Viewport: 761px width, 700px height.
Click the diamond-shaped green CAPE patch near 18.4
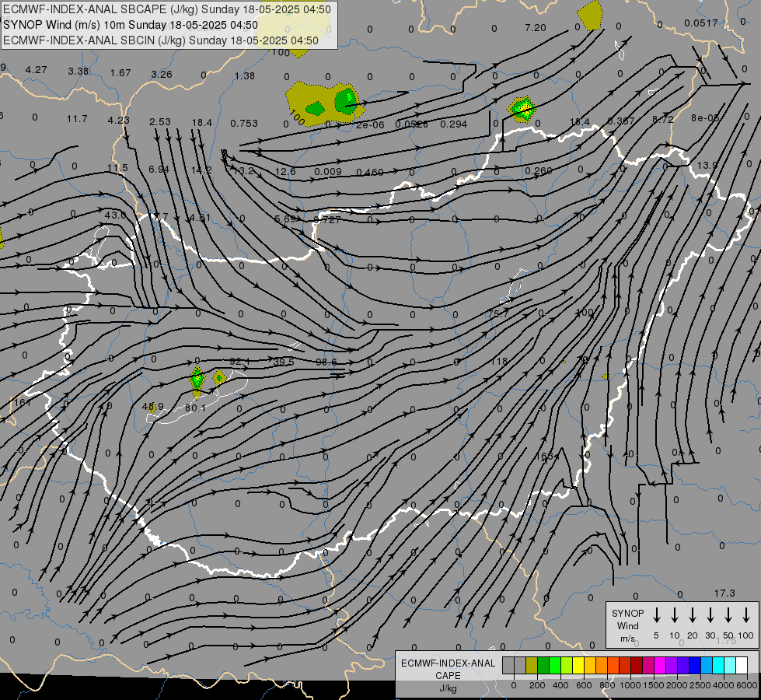click(x=522, y=109)
